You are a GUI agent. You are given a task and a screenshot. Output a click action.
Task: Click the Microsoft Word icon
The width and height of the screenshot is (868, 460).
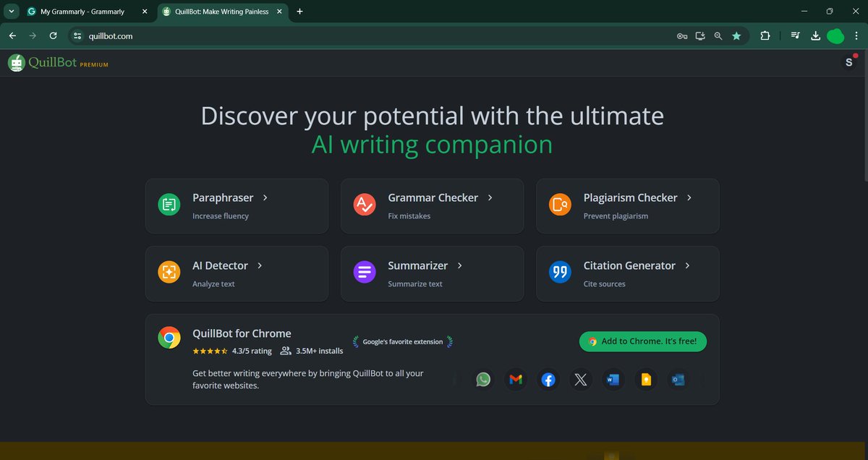click(x=613, y=380)
